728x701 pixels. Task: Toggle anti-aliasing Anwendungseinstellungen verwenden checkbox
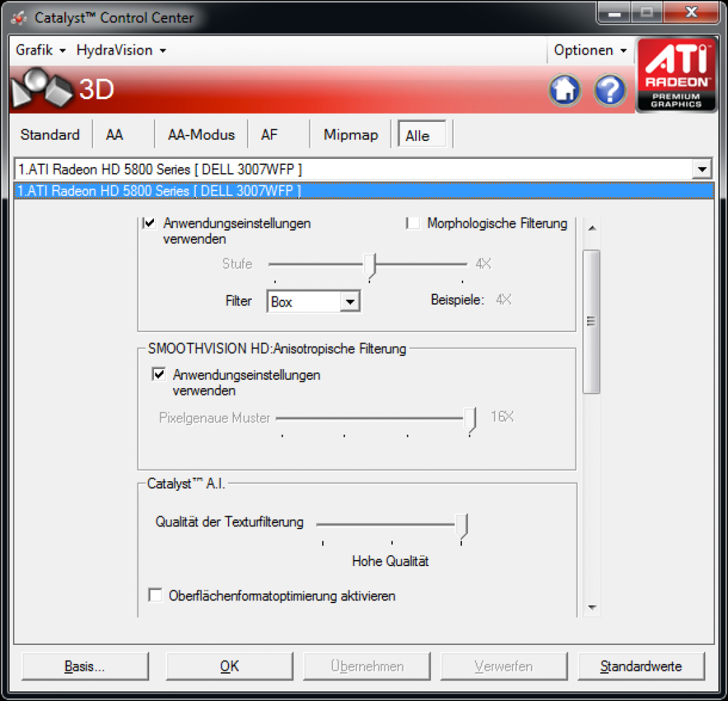click(149, 223)
